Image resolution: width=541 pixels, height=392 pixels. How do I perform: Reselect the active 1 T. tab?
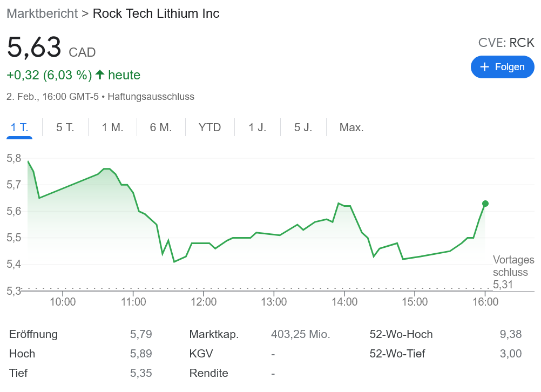(x=19, y=127)
